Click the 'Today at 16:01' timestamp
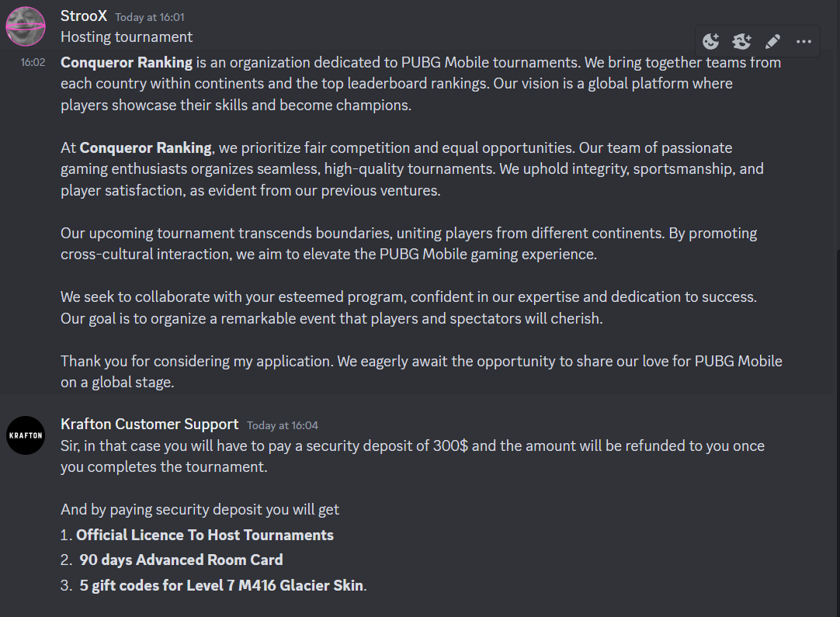The height and width of the screenshot is (617, 840). point(150,17)
